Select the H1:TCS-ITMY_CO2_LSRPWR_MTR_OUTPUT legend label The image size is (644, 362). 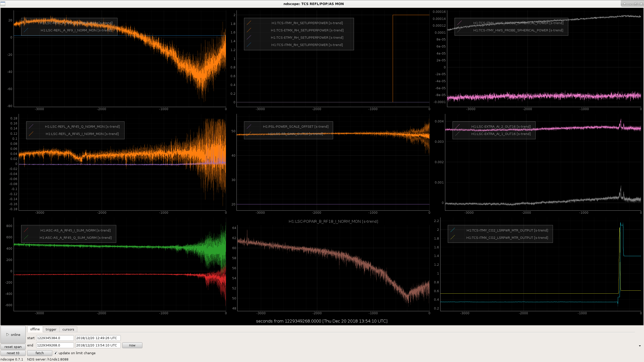[507, 230]
